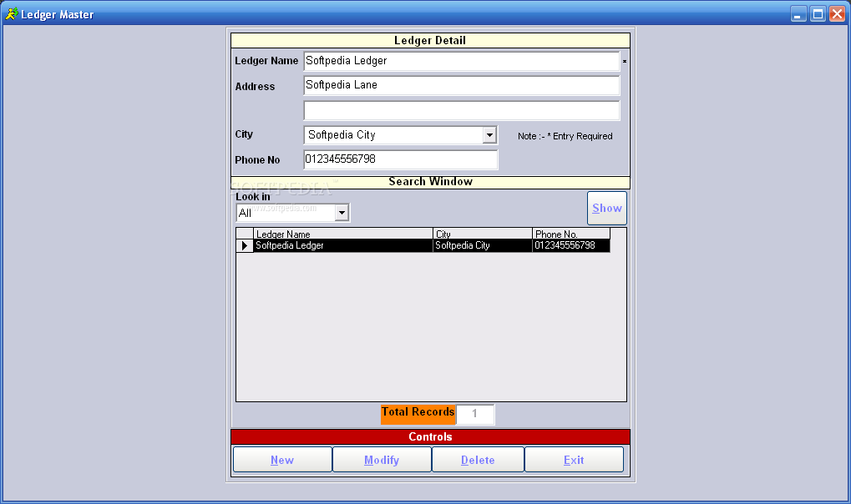Expand the Look in dropdown
Screen dimensions: 851x504
[342, 213]
